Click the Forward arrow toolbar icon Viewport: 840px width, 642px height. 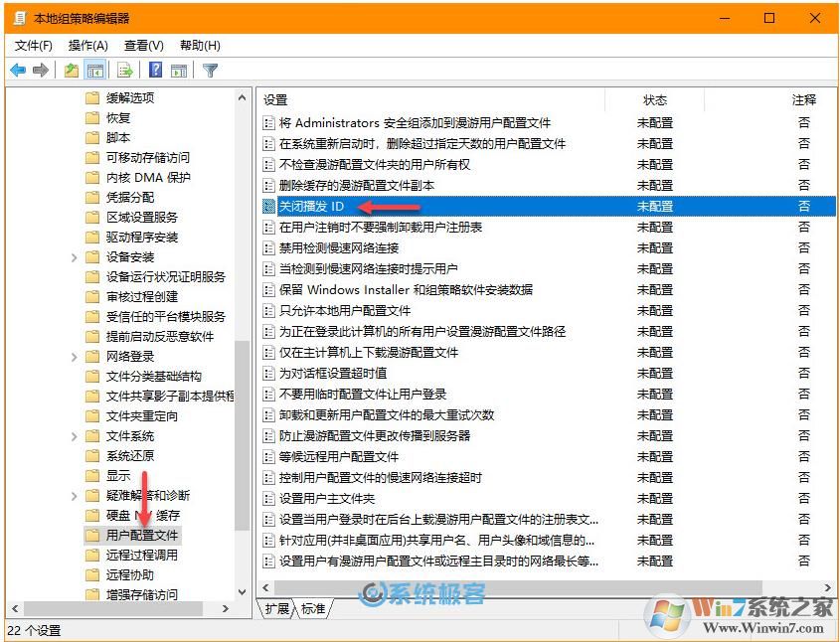pyautogui.click(x=41, y=71)
